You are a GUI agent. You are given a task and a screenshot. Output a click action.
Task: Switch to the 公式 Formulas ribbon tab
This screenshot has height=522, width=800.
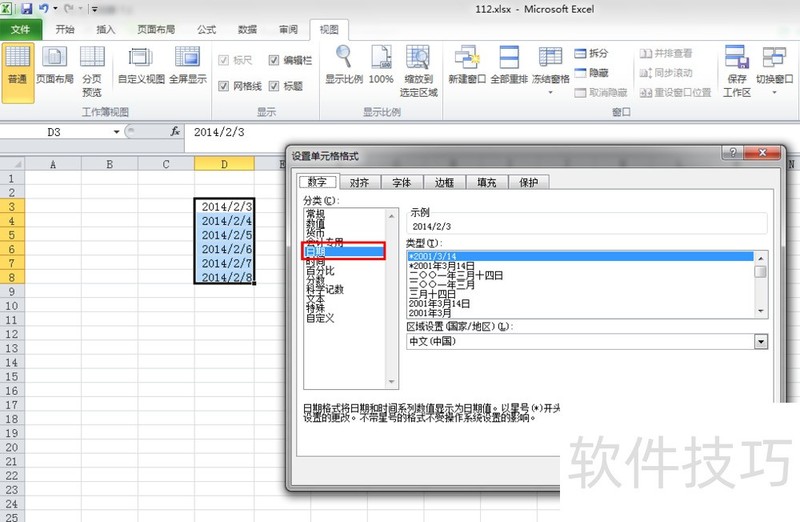(x=207, y=30)
